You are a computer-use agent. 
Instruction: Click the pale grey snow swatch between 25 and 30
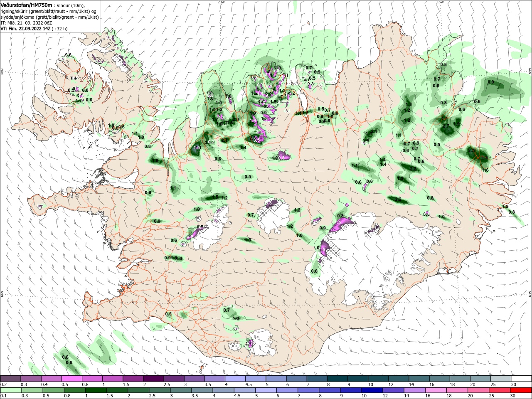pos(501,378)
